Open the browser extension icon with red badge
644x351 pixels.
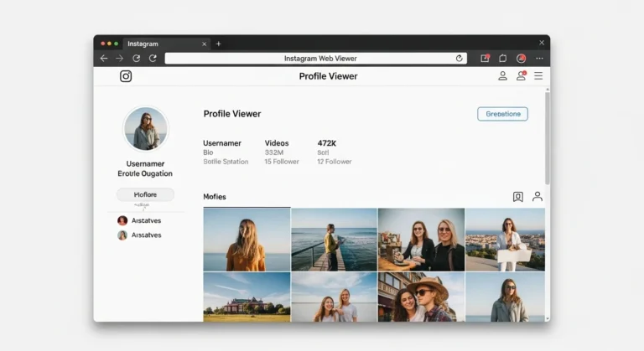485,59
